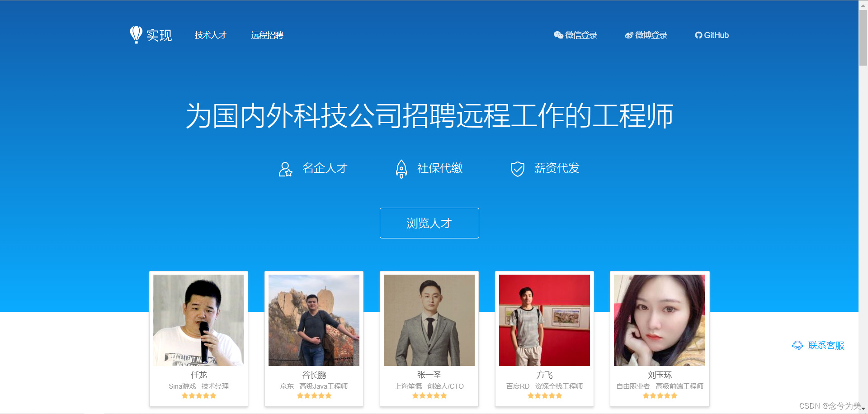Click the 名企人才 person-star icon
This screenshot has width=868, height=414.
click(285, 169)
